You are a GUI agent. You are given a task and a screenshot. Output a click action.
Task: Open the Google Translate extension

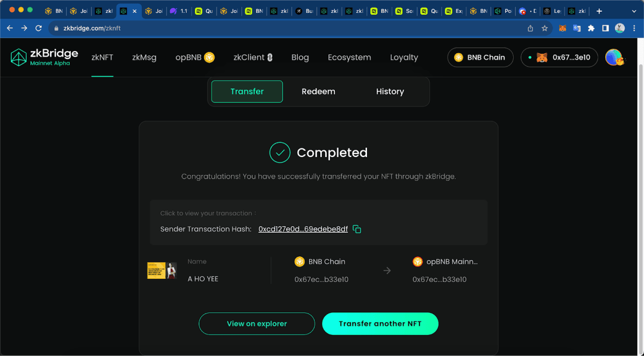click(577, 28)
